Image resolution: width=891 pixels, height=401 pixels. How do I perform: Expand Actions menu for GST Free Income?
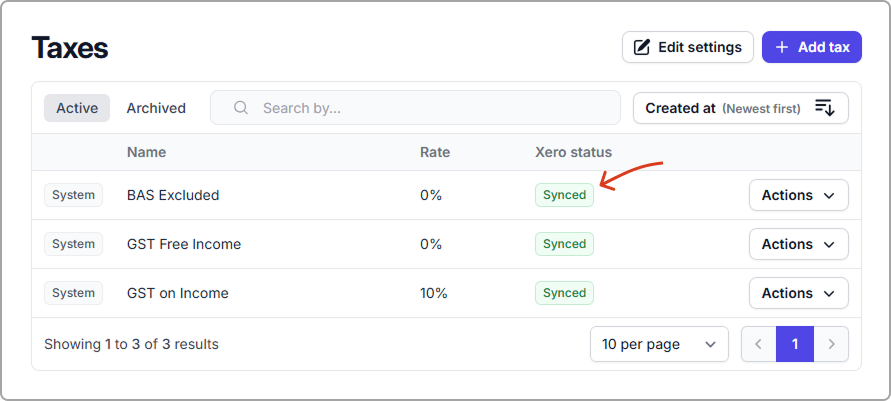(798, 244)
